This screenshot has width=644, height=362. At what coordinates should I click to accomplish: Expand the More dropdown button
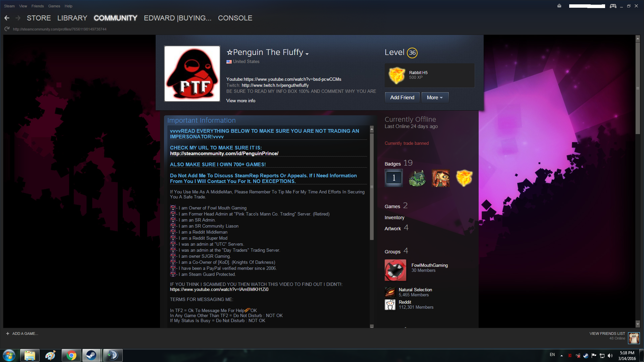tap(435, 98)
